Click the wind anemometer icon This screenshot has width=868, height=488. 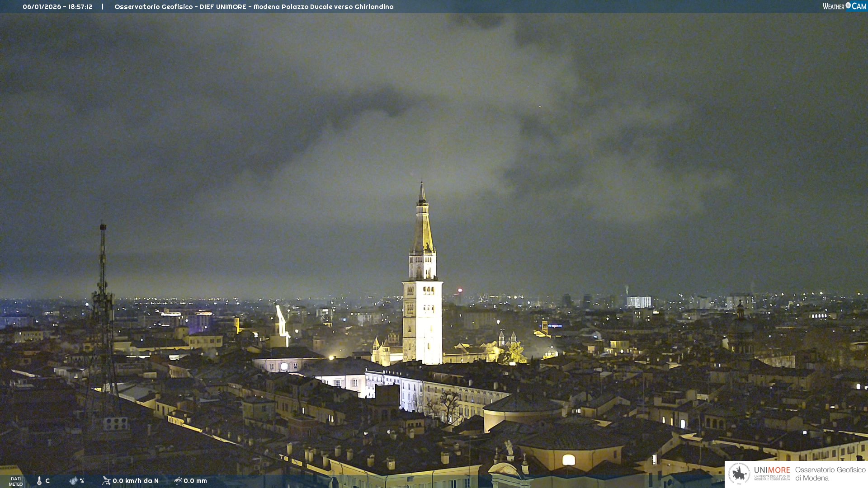point(106,481)
